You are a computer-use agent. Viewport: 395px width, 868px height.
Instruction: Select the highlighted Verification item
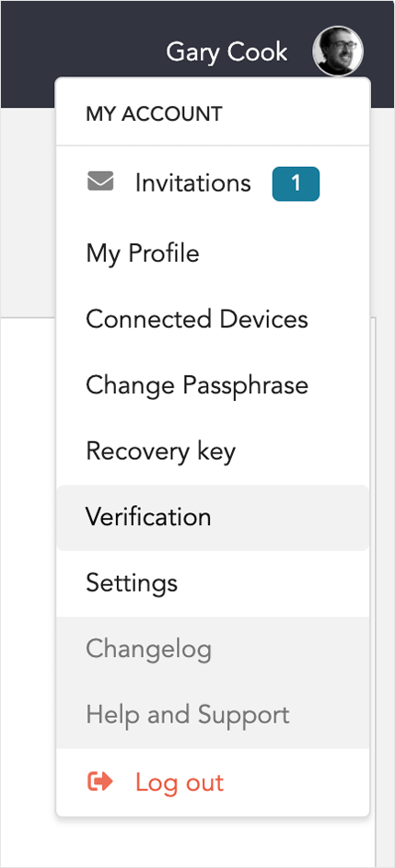tap(213, 518)
